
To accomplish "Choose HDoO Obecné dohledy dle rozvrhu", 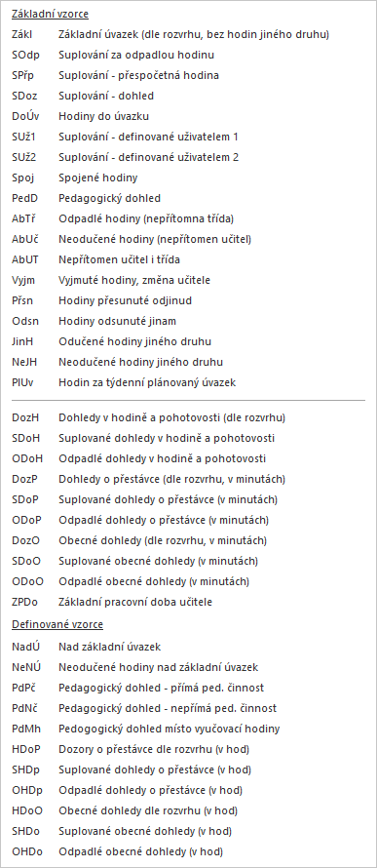I will [x=125, y=810].
